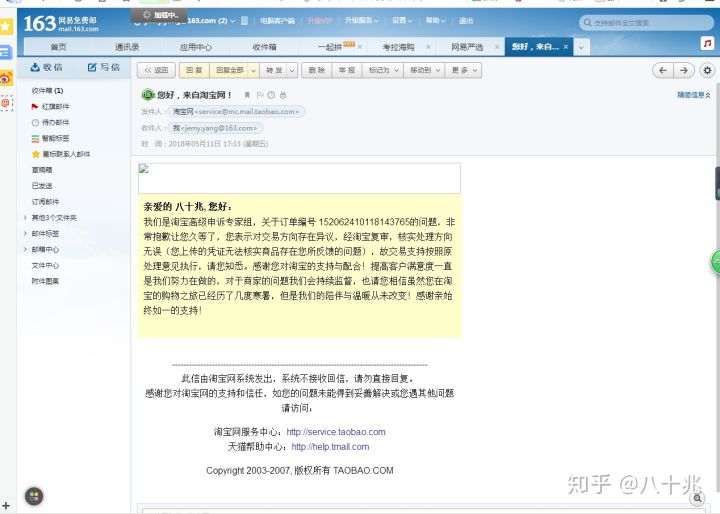
Task: Click the Weibo icon in left sidebar
Action: coord(6,77)
